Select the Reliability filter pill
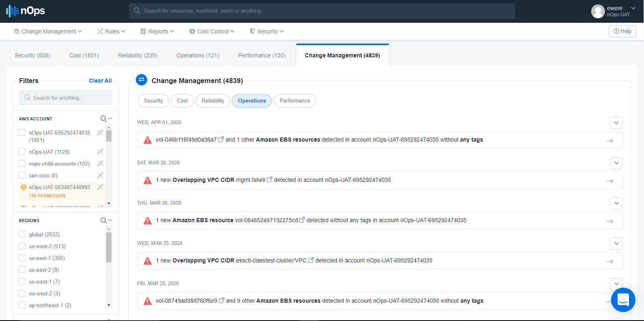644x321 pixels. click(x=213, y=101)
